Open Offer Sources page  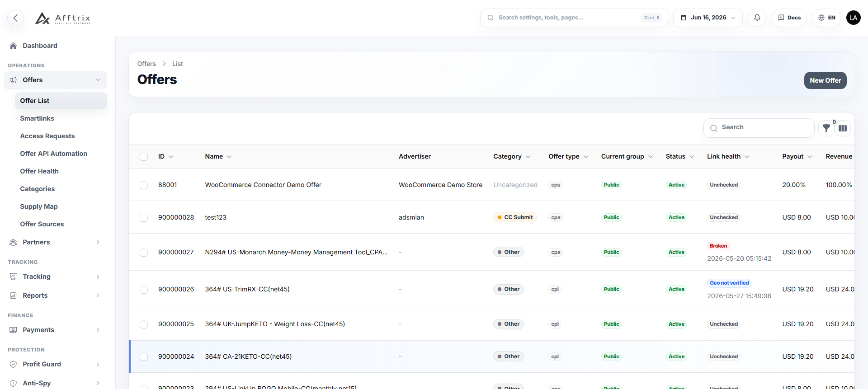click(42, 224)
